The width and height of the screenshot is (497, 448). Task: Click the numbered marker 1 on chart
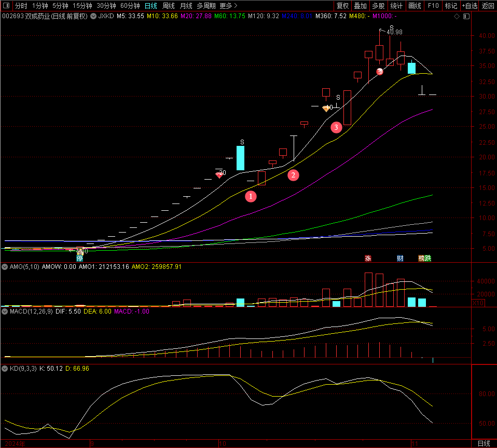click(251, 196)
